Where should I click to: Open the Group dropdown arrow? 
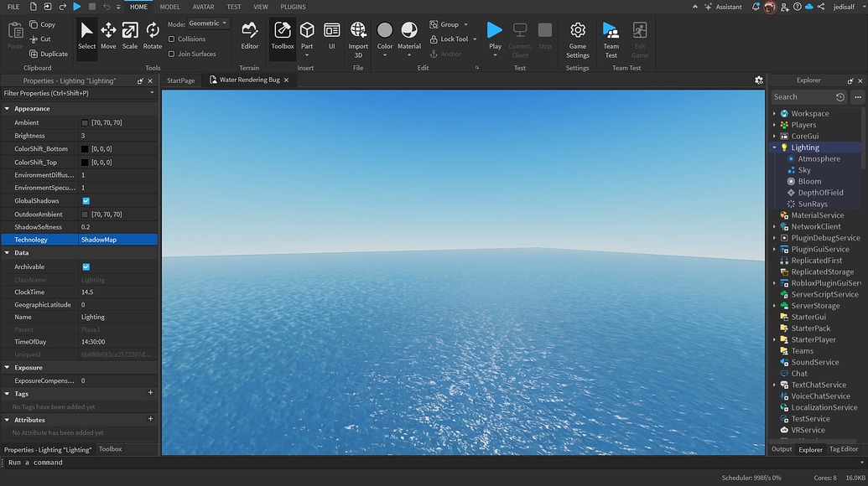(465, 24)
